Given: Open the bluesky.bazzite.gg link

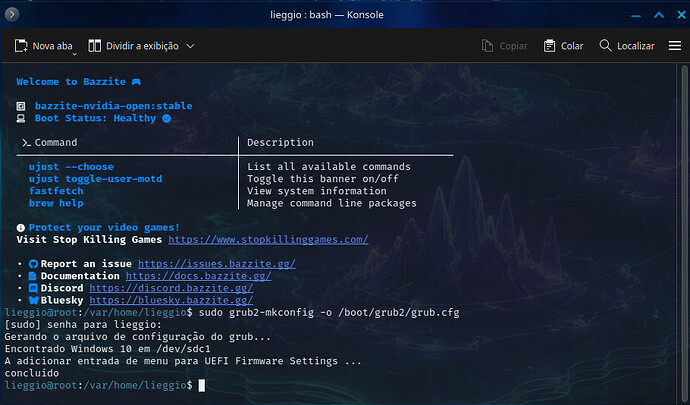Looking at the screenshot, I should [171, 300].
